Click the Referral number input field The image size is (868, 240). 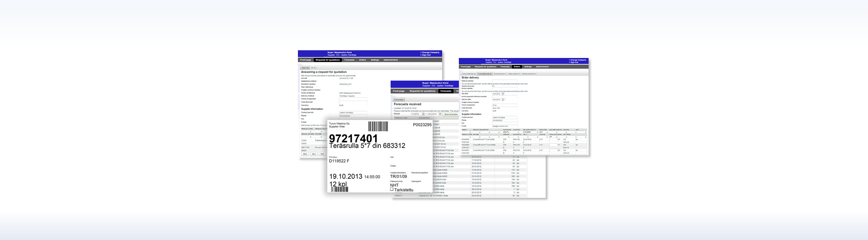tap(505, 81)
